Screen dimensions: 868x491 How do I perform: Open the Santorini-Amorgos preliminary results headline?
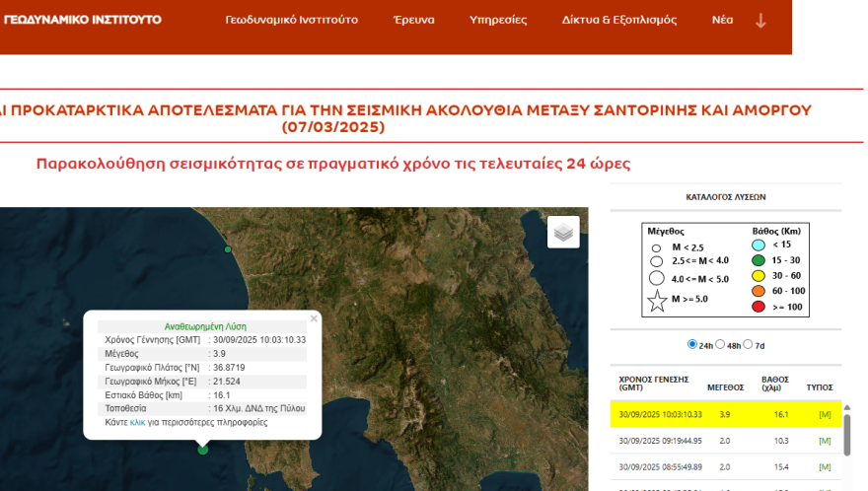pos(406,118)
